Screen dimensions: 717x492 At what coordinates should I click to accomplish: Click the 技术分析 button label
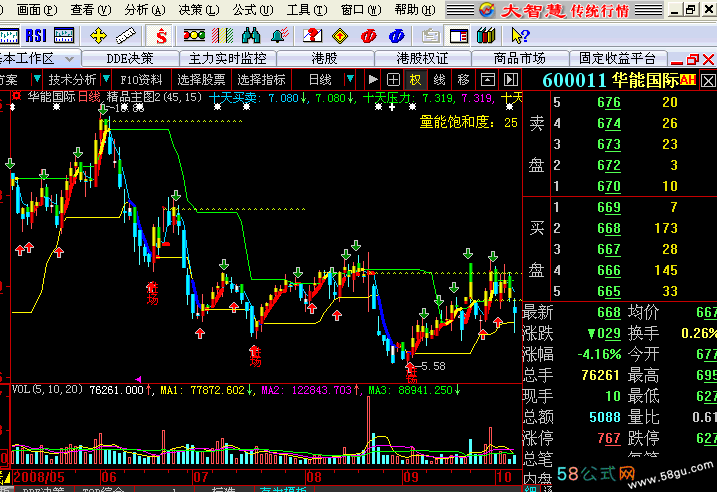point(72,80)
